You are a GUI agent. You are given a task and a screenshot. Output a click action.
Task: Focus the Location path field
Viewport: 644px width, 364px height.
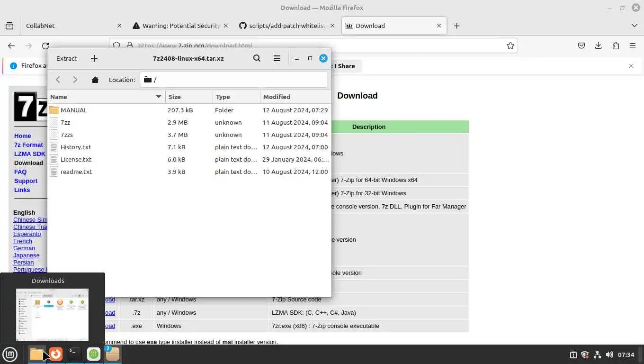233,80
